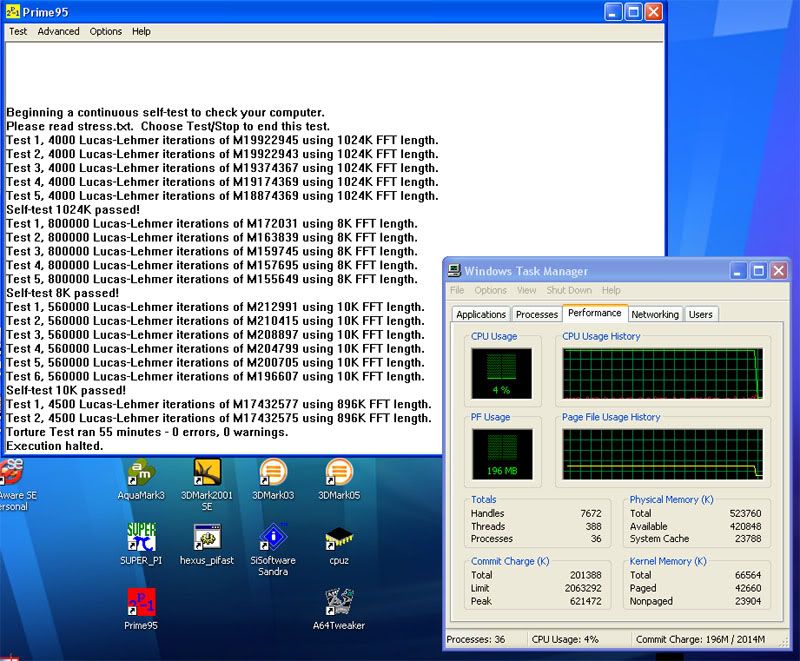
Task: Click 'Processes: 36' in the status bar
Action: click(476, 640)
